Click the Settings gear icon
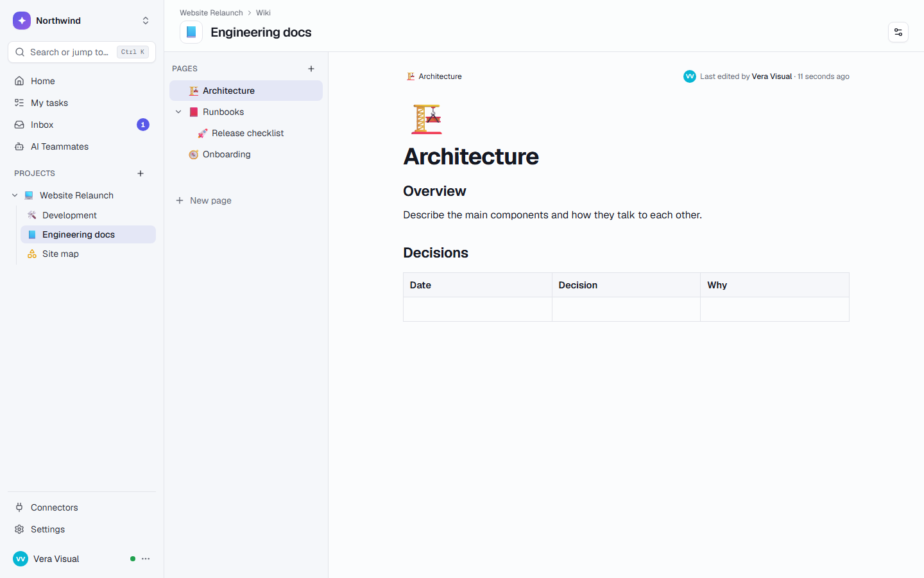 (x=19, y=529)
